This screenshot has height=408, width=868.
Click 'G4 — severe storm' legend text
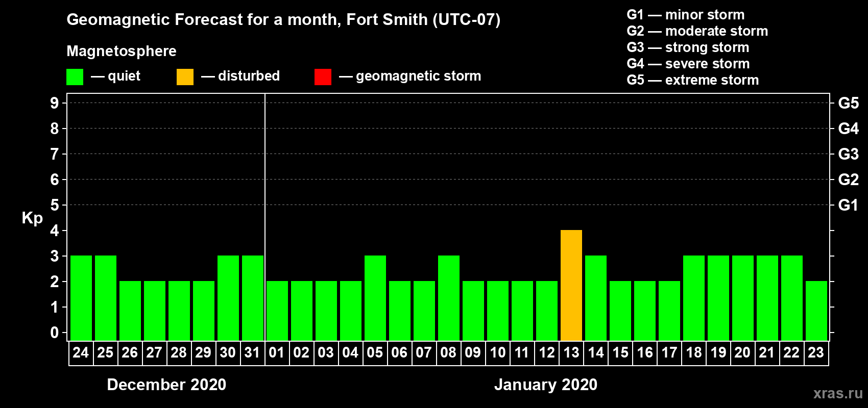tap(688, 64)
